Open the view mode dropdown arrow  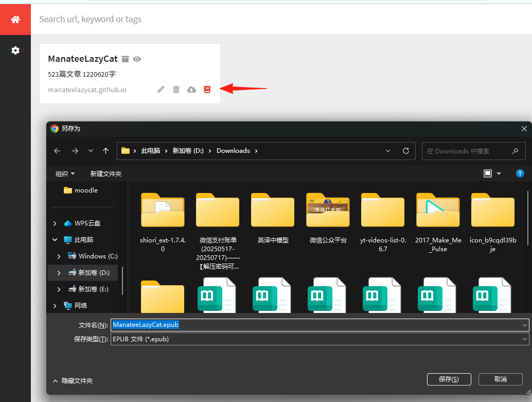tap(499, 173)
